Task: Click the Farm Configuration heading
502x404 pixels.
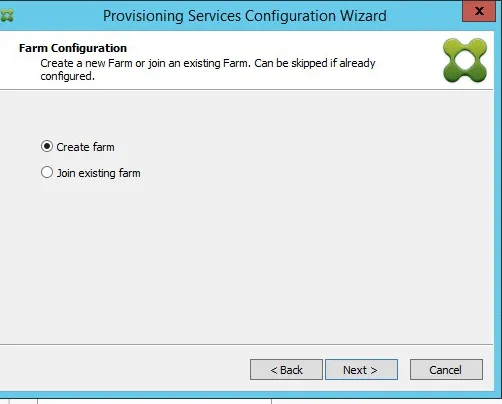Action: [x=73, y=48]
